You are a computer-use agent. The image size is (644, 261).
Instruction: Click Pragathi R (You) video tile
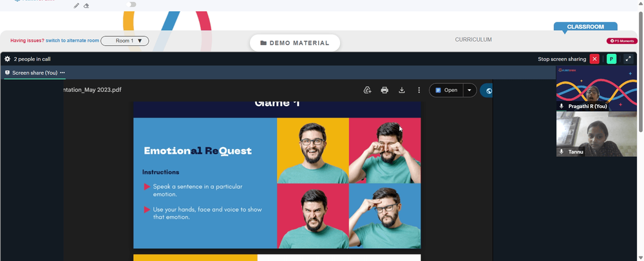(x=596, y=89)
